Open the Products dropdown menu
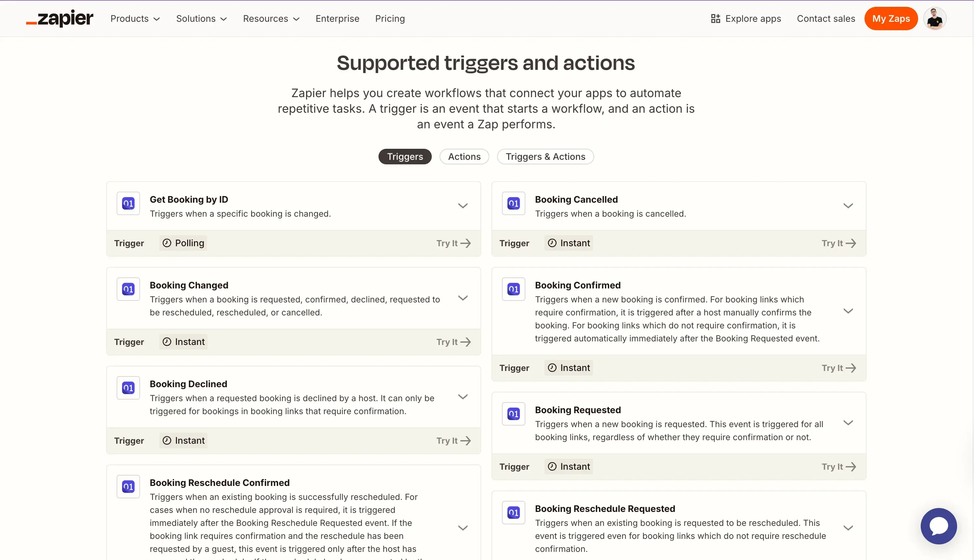This screenshot has width=974, height=560. [135, 18]
